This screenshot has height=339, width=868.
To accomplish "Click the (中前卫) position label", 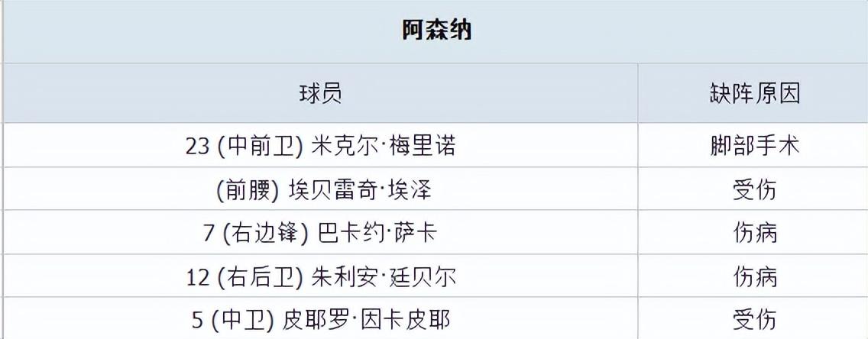I will 261,146.
